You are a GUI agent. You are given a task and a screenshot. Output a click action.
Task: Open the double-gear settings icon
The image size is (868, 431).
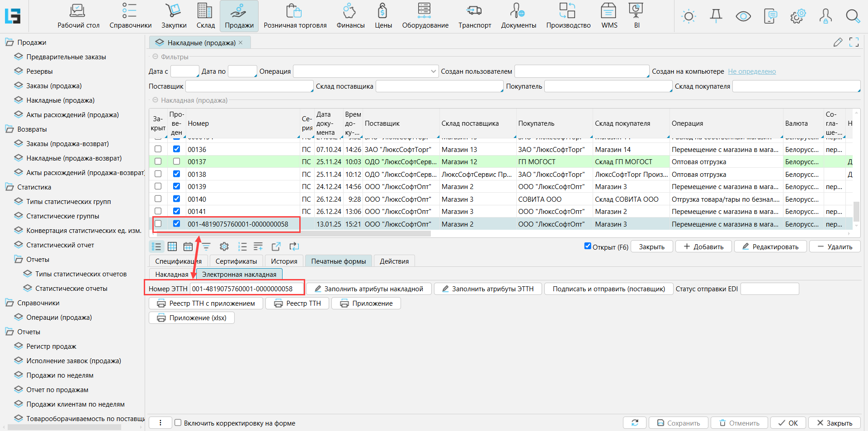point(797,17)
